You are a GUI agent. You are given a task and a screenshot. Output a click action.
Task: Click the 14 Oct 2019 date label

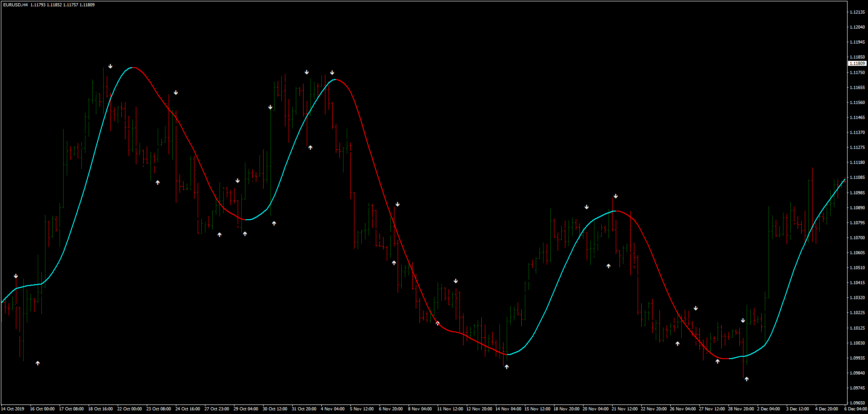click(x=13, y=409)
